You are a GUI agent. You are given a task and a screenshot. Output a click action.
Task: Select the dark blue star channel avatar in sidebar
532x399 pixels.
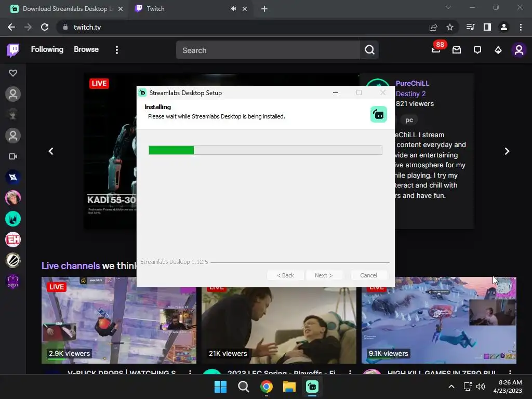13,177
